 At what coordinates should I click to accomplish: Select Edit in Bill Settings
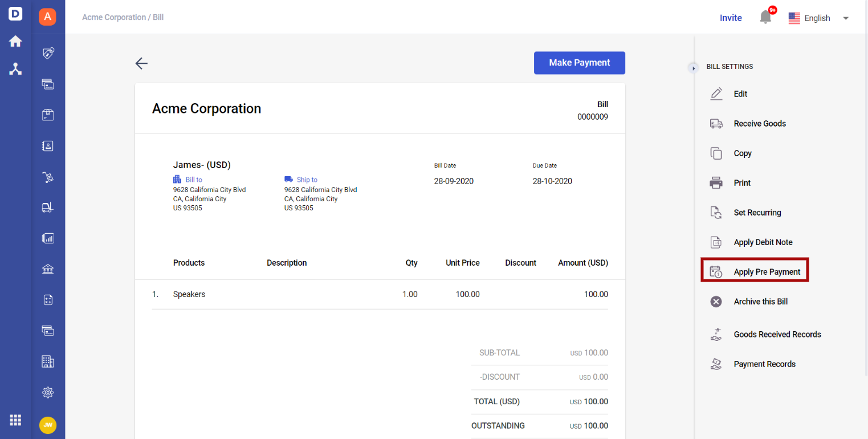coord(740,94)
